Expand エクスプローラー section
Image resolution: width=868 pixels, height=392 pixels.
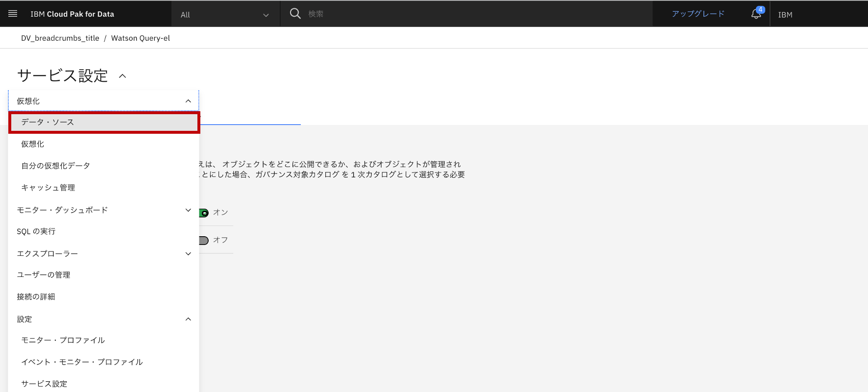(103, 253)
